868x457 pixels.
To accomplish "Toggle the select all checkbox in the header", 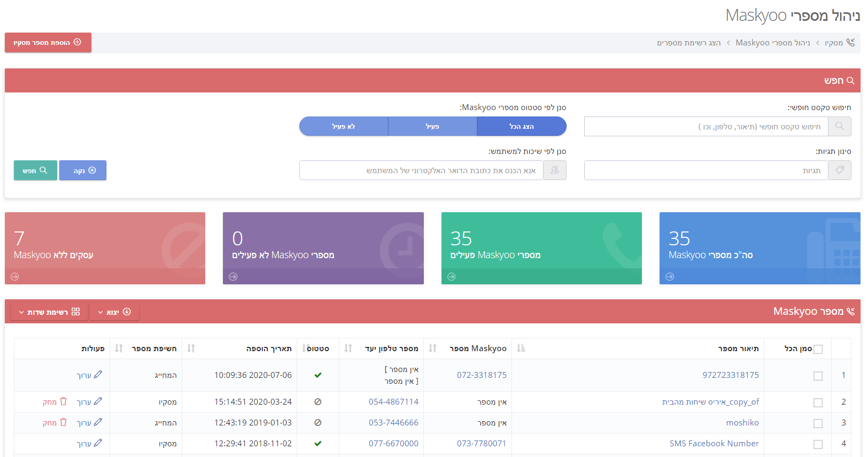I will pos(818,349).
